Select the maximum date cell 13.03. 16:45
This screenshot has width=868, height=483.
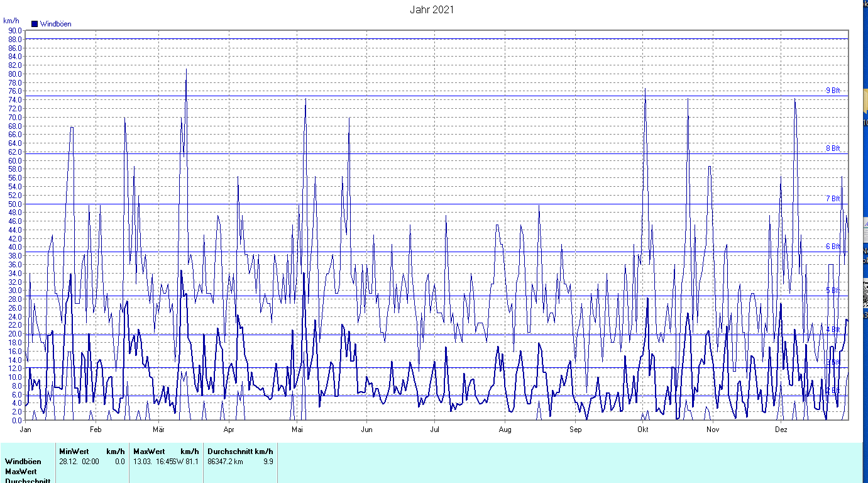(153, 462)
